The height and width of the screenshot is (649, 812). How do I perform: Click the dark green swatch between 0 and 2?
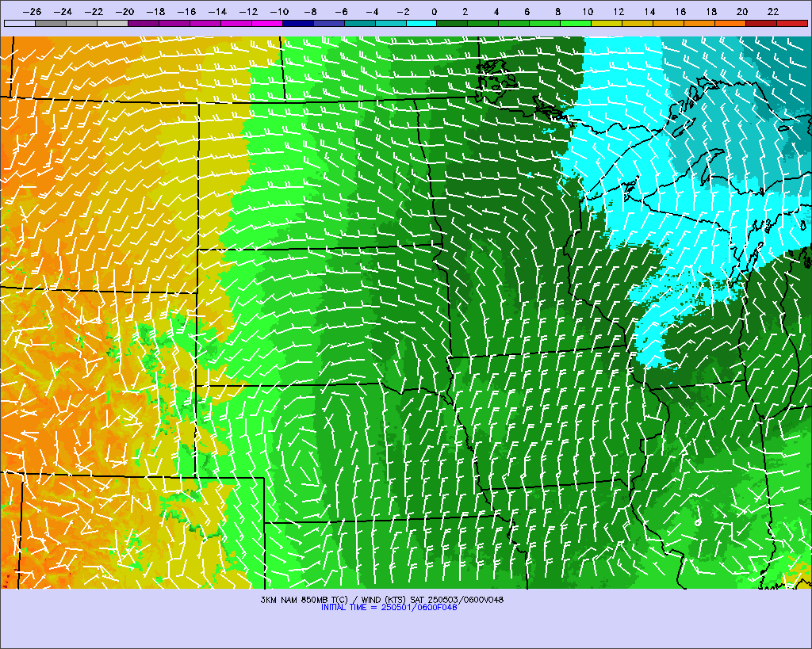click(x=453, y=23)
